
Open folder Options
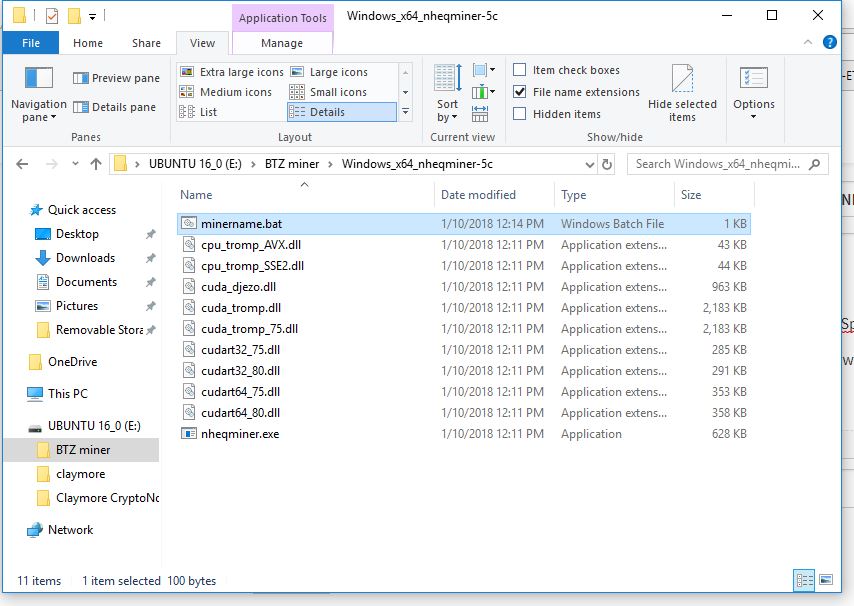click(754, 94)
